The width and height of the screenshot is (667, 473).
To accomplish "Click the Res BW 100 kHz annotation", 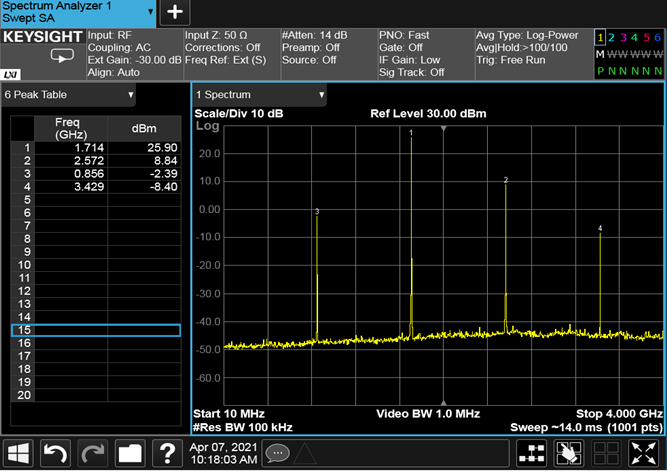I will (242, 427).
